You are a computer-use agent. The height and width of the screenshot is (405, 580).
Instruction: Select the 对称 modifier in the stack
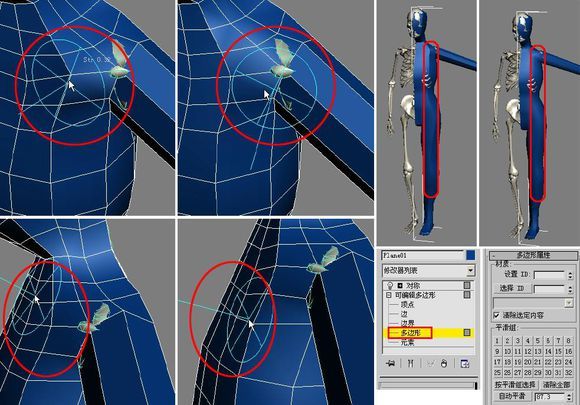coord(413,286)
